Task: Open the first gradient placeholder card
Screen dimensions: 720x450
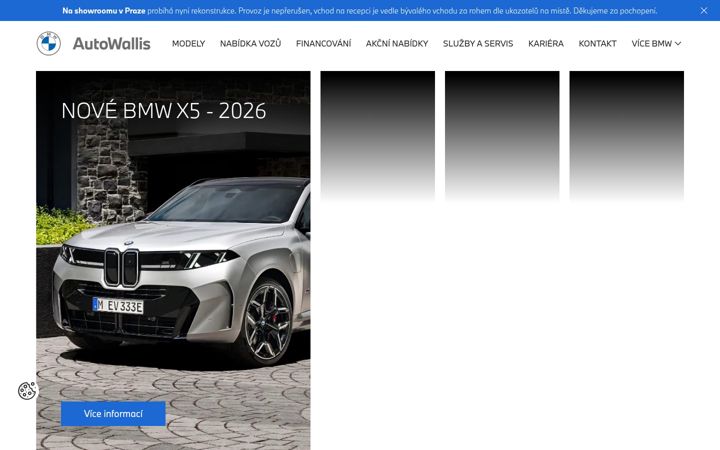Action: tap(377, 136)
